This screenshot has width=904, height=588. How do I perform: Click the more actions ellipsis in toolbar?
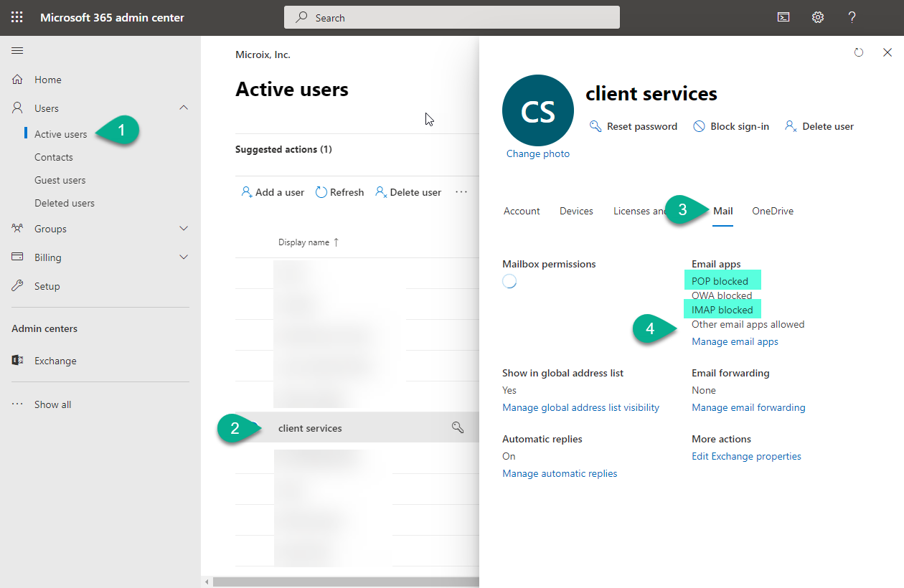[461, 192]
